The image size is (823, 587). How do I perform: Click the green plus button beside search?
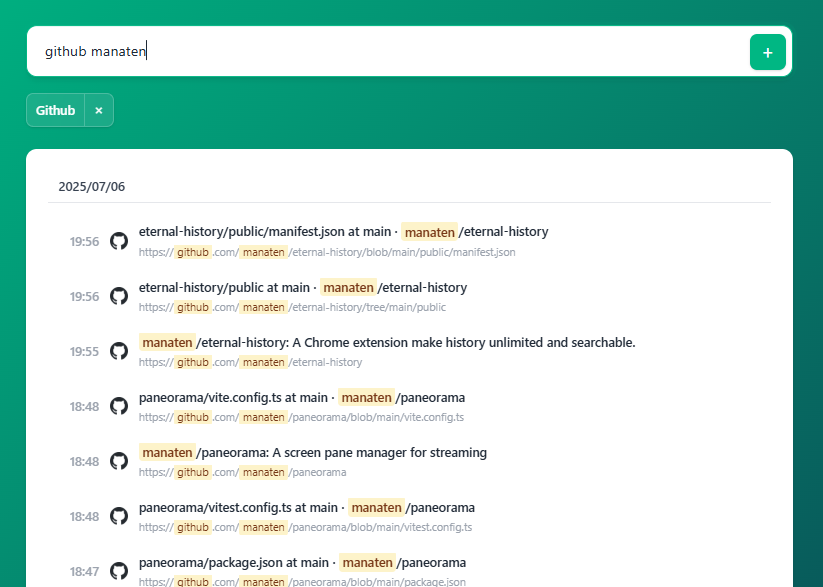click(767, 52)
